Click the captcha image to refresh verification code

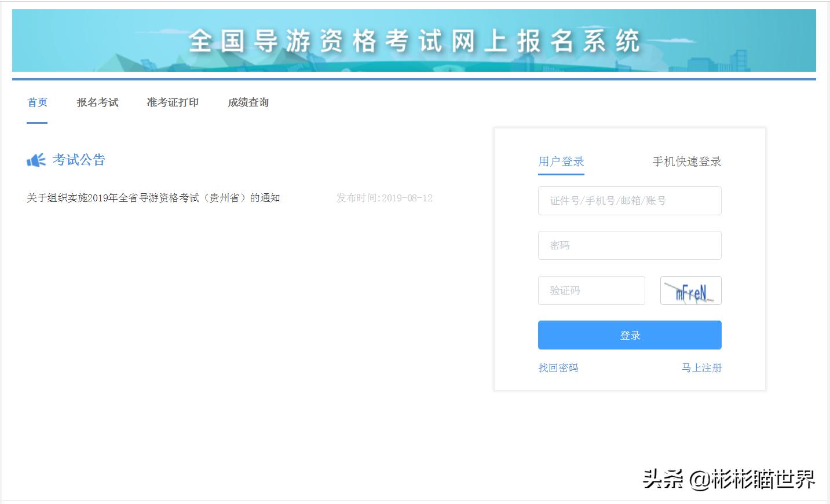click(x=690, y=290)
